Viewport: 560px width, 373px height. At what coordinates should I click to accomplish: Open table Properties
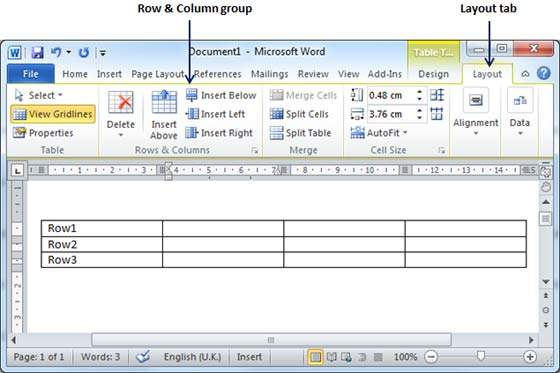43,133
